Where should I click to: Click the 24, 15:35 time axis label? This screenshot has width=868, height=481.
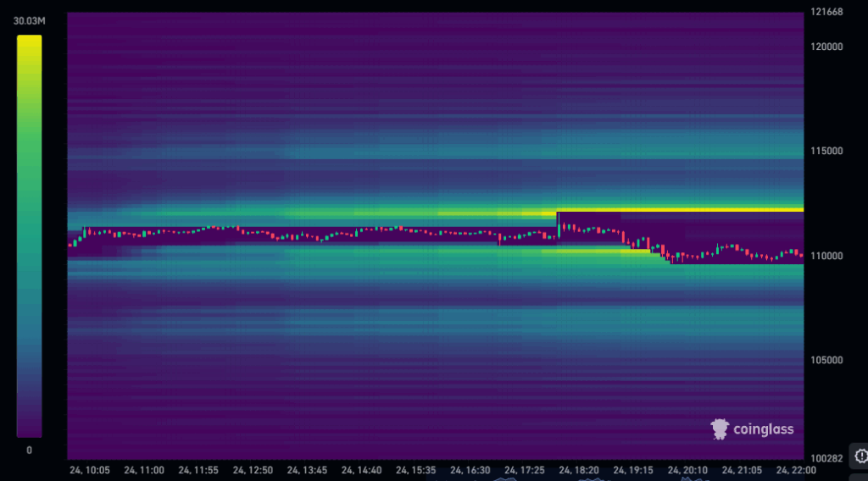(x=416, y=469)
